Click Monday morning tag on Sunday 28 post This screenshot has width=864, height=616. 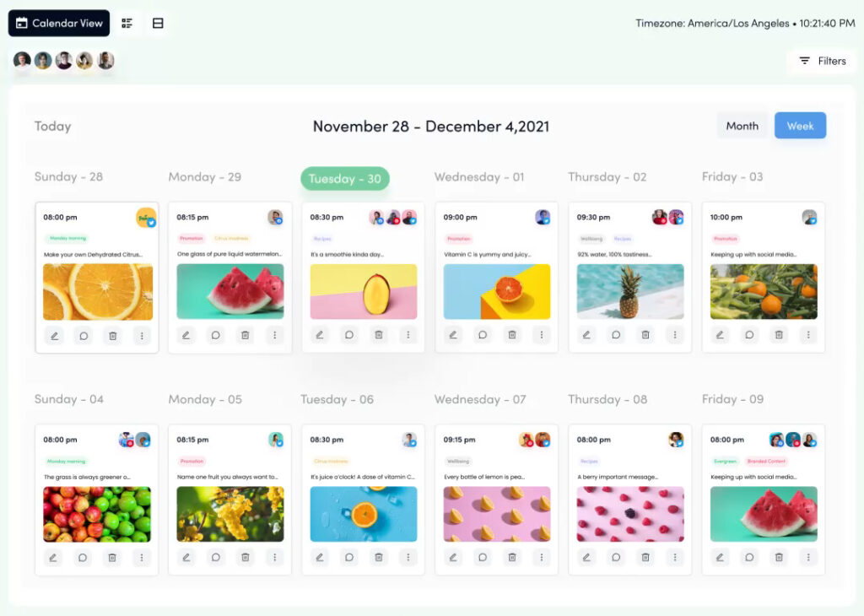67,239
